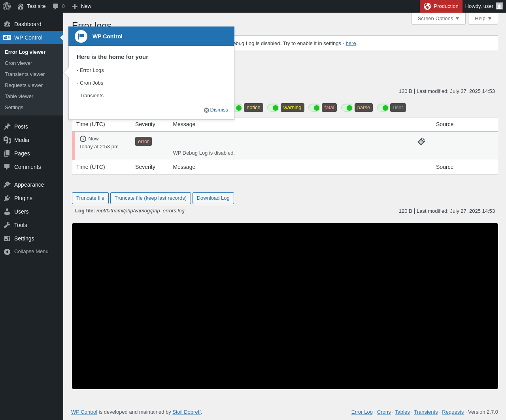Toggle the fatal severity filter
This screenshot has height=420, width=506.
point(314,108)
